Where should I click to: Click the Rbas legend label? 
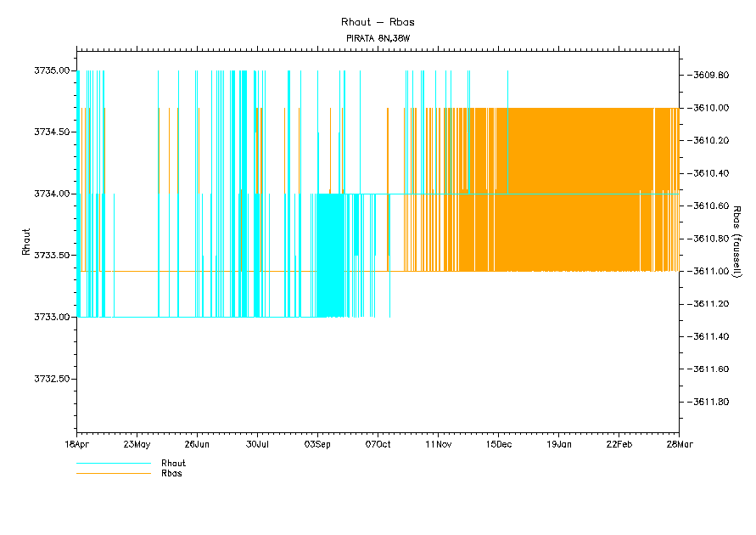171,473
